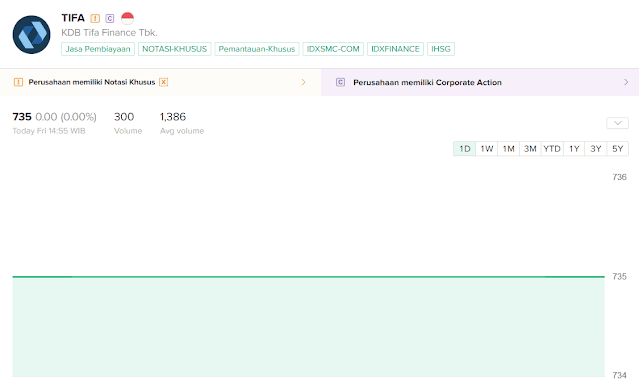Screen dimensions: 639x388
Task: Click the price change 0.00 (0.00%)
Action: coord(66,117)
